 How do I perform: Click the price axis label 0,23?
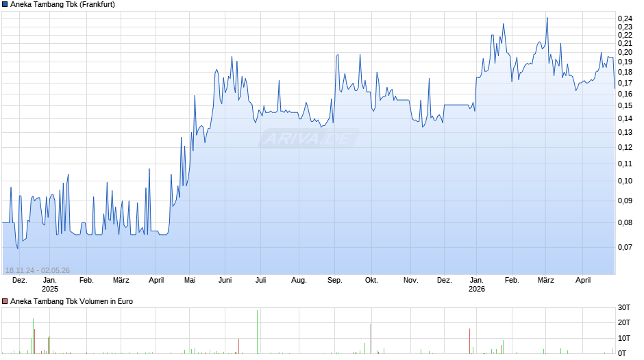tap(625, 27)
